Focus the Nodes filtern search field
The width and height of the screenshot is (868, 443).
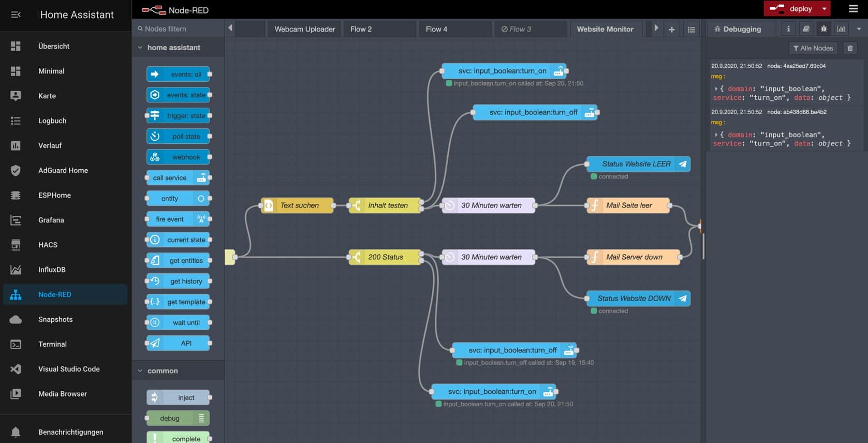(179, 29)
